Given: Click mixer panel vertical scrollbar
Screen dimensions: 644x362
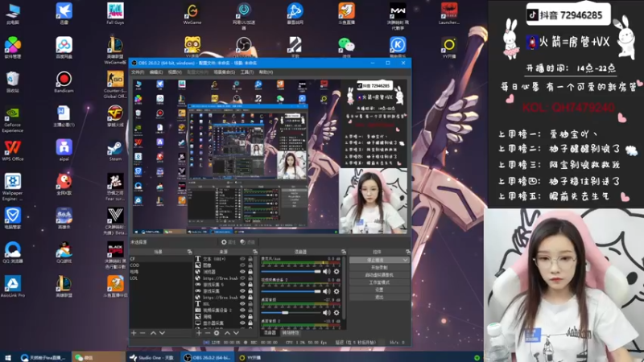Looking at the screenshot, I should pos(344,287).
